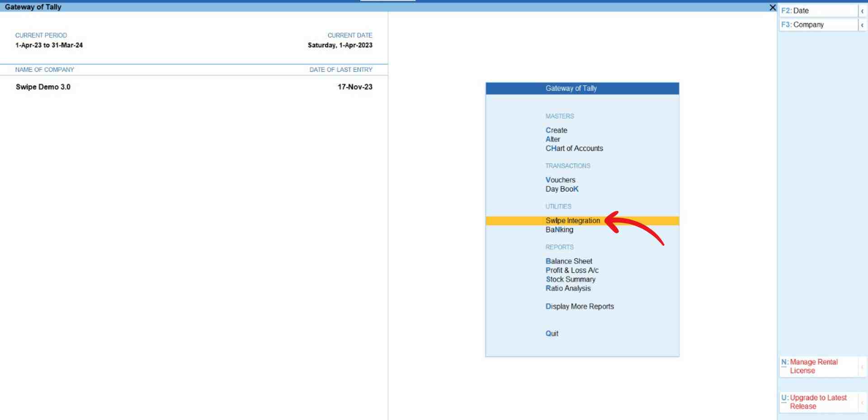Expand chevron beside Manage Rental License
The width and height of the screenshot is (868, 420).
click(863, 366)
